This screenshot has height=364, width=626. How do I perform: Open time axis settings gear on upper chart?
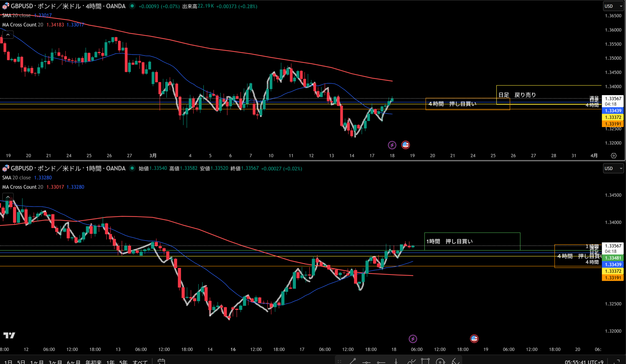[613, 156]
